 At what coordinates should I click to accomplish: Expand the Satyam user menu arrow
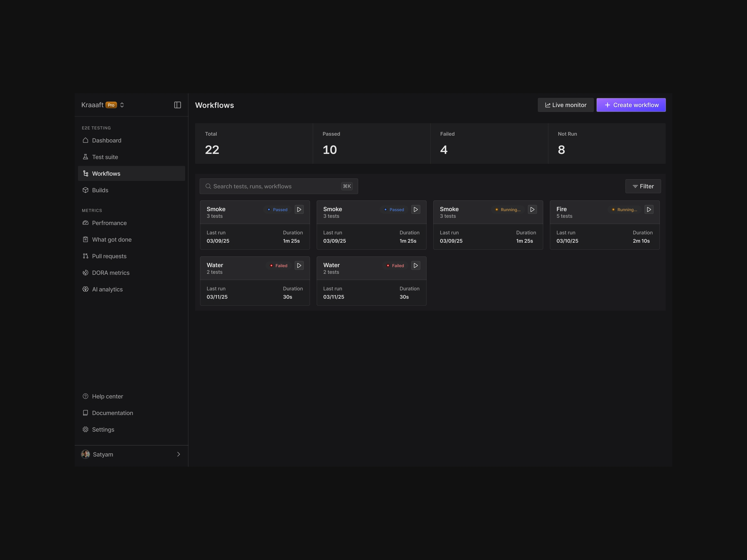pyautogui.click(x=178, y=454)
